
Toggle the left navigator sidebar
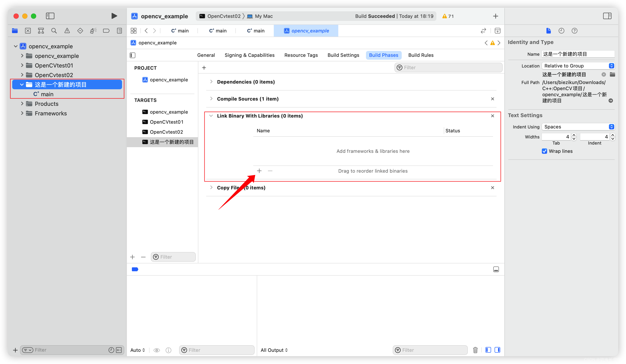pos(50,16)
